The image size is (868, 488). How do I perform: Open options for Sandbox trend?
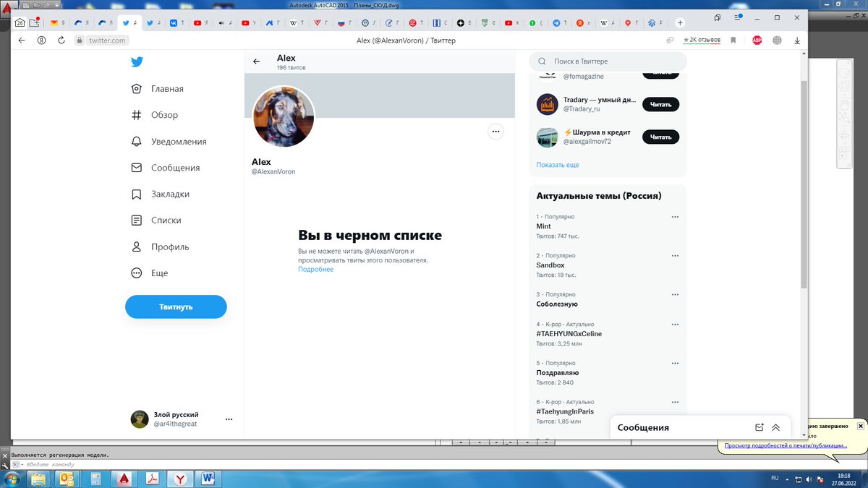[675, 255]
